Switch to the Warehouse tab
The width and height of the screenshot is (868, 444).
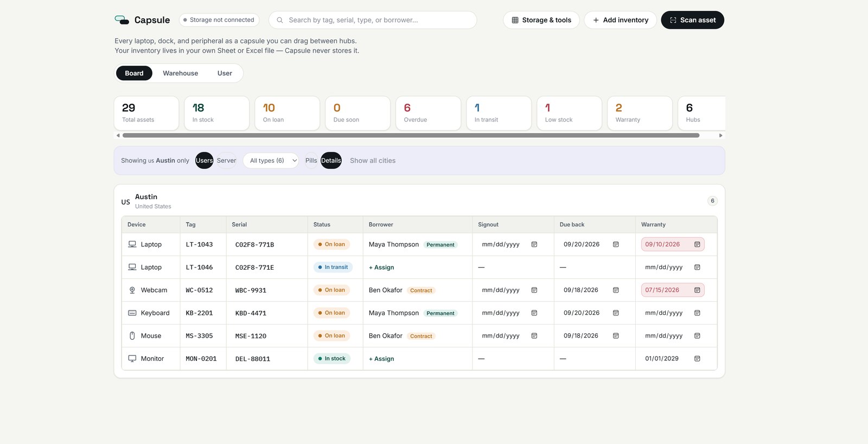coord(180,73)
